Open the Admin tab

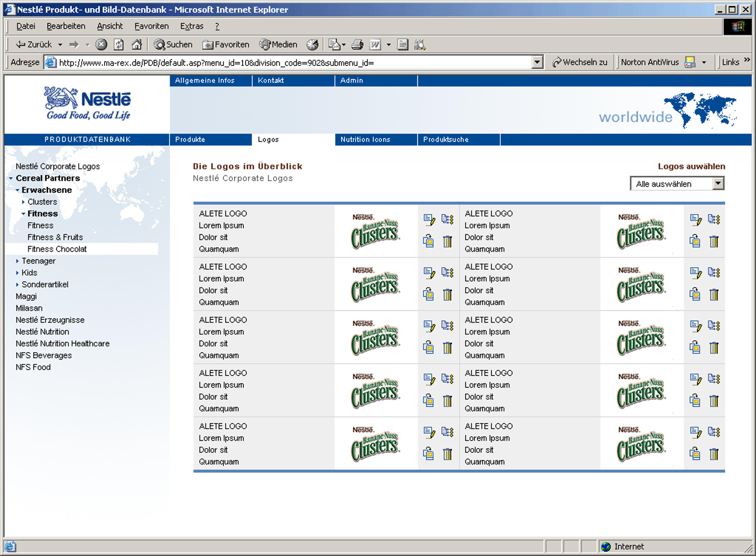pos(376,81)
